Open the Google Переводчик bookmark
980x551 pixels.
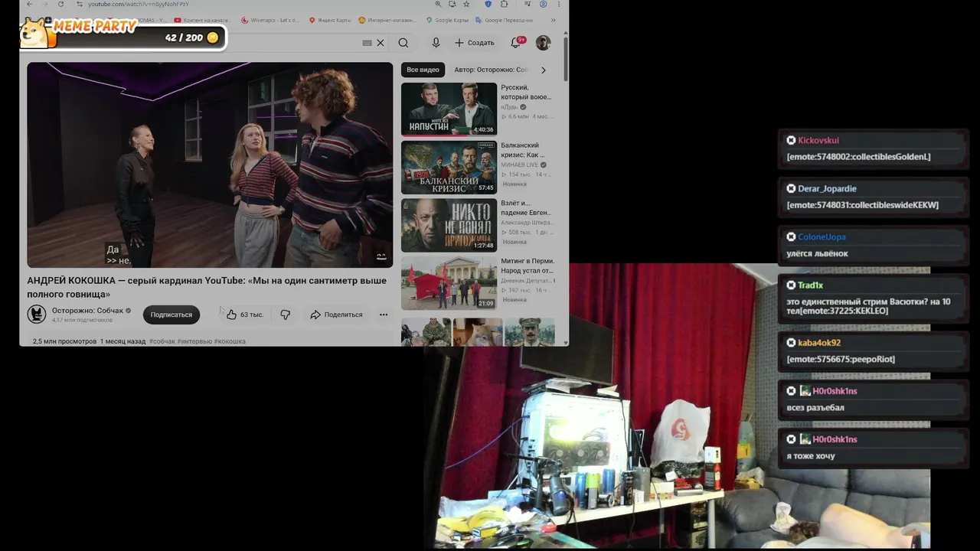click(x=504, y=20)
